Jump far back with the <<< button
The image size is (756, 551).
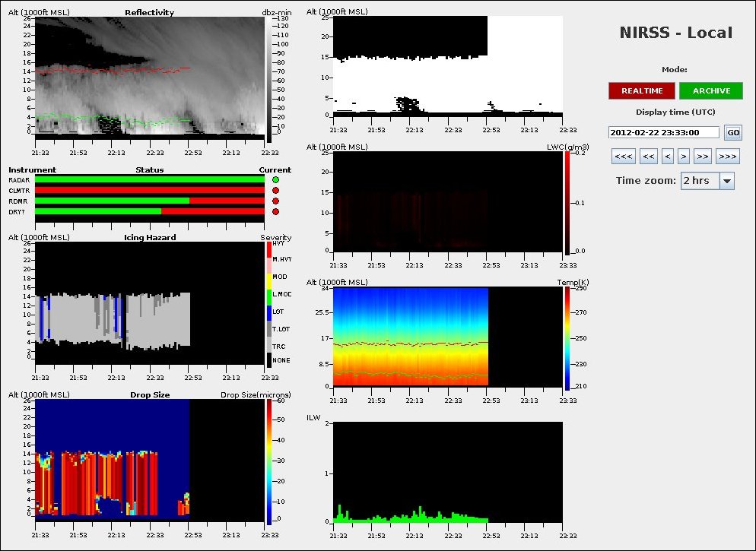click(623, 157)
